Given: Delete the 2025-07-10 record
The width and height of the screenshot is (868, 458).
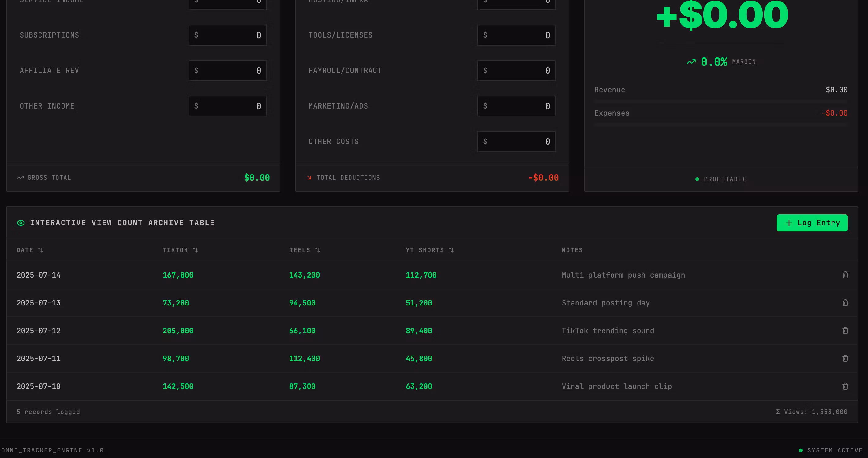Looking at the screenshot, I should [x=845, y=386].
